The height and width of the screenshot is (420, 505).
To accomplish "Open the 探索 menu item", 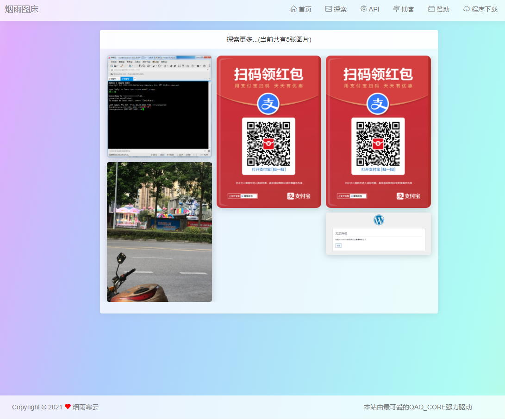I will coord(336,9).
